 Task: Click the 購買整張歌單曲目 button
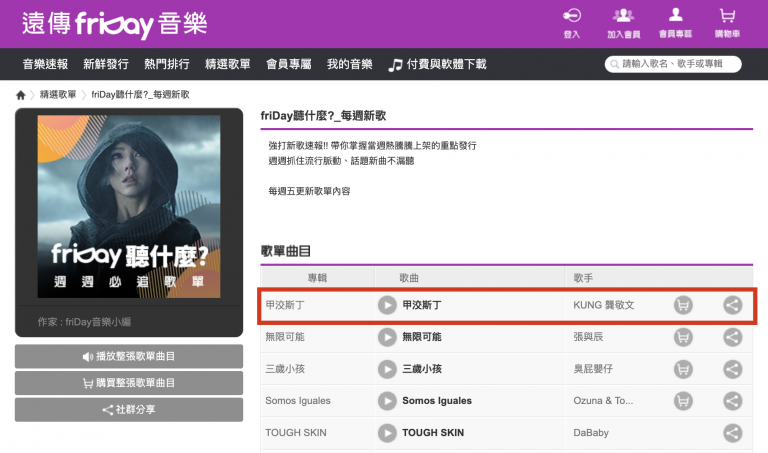pyautogui.click(x=129, y=383)
